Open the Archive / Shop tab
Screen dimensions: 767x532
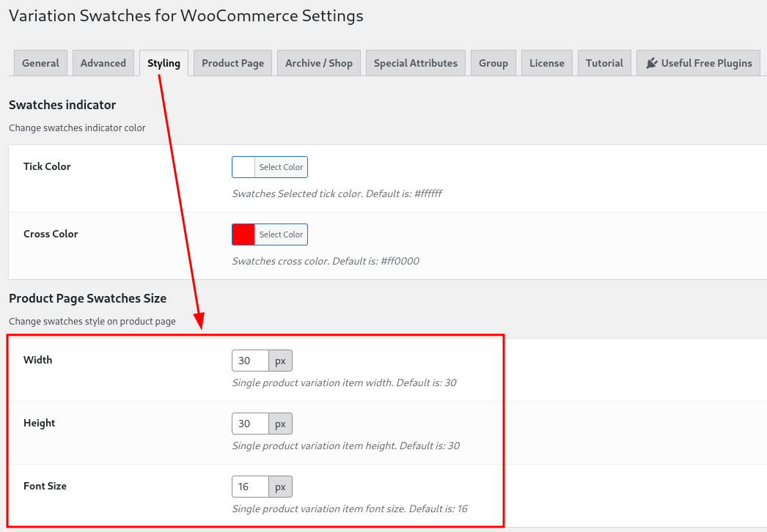click(x=319, y=63)
